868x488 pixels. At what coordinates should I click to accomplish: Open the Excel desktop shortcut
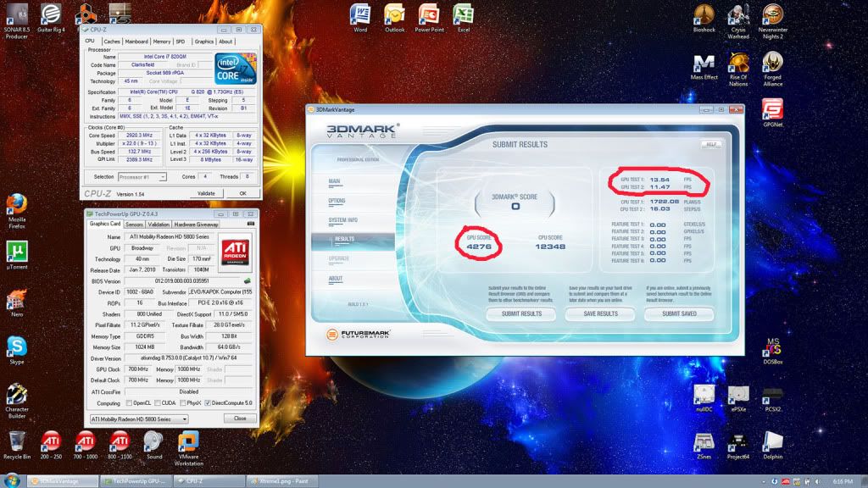tap(464, 19)
